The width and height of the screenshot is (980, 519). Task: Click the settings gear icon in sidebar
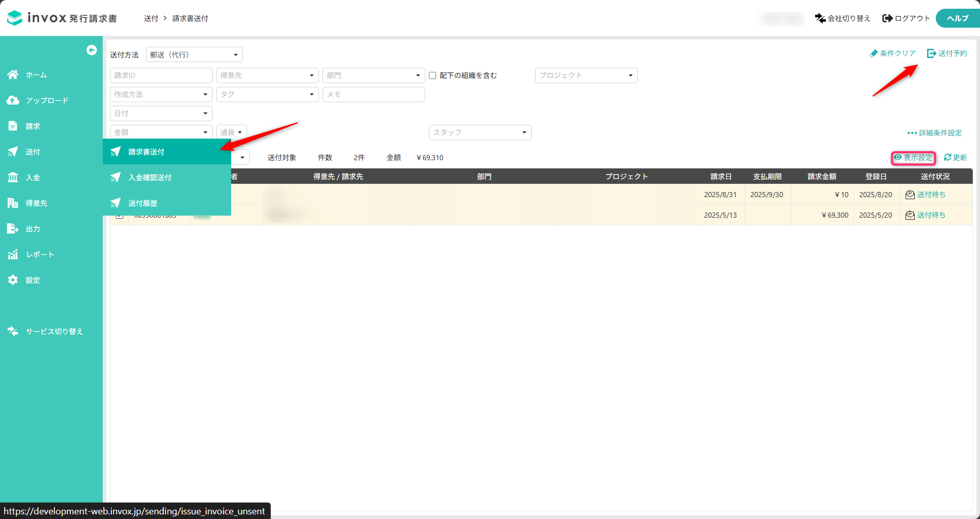[x=13, y=280]
